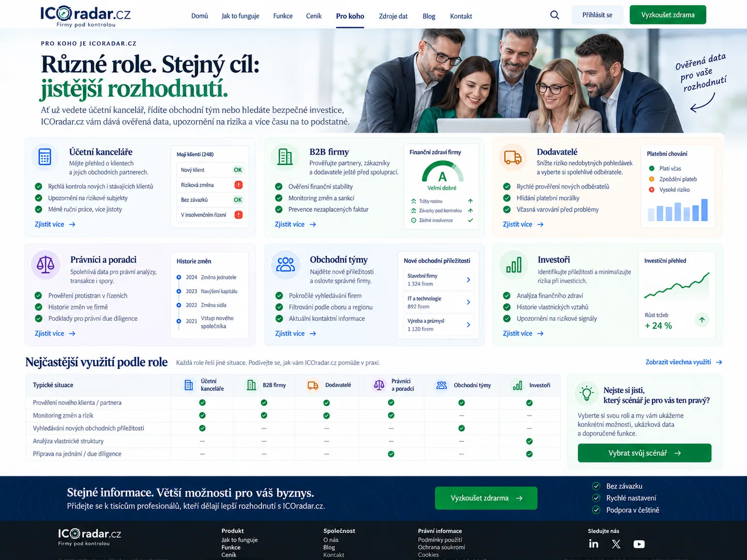Open Podmínky použití footer link
The height and width of the screenshot is (560, 747).
coord(440,540)
